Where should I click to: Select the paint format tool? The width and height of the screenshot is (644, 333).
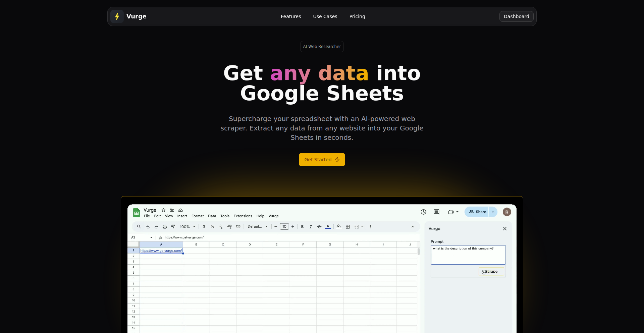coord(173,227)
